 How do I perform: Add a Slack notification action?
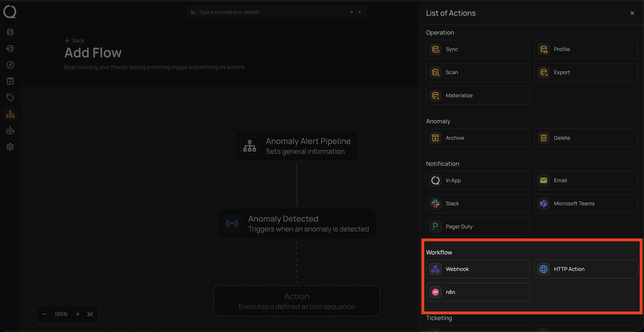coord(478,203)
